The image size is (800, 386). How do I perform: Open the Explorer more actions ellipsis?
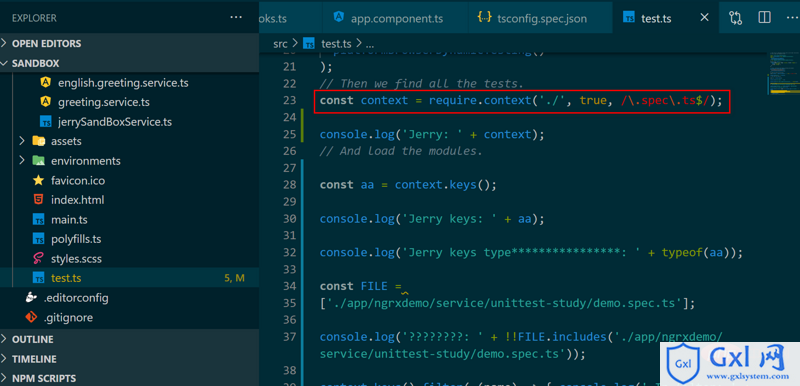pyautogui.click(x=236, y=17)
